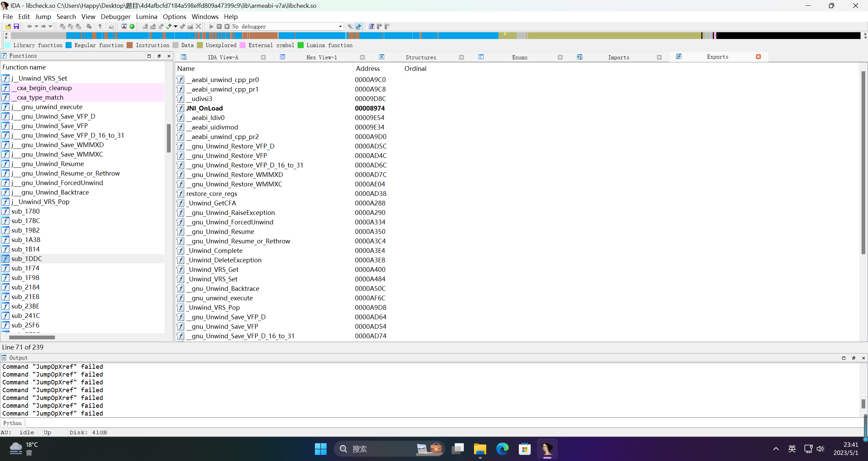
Task: Switch to the Imports tab
Action: coord(618,57)
